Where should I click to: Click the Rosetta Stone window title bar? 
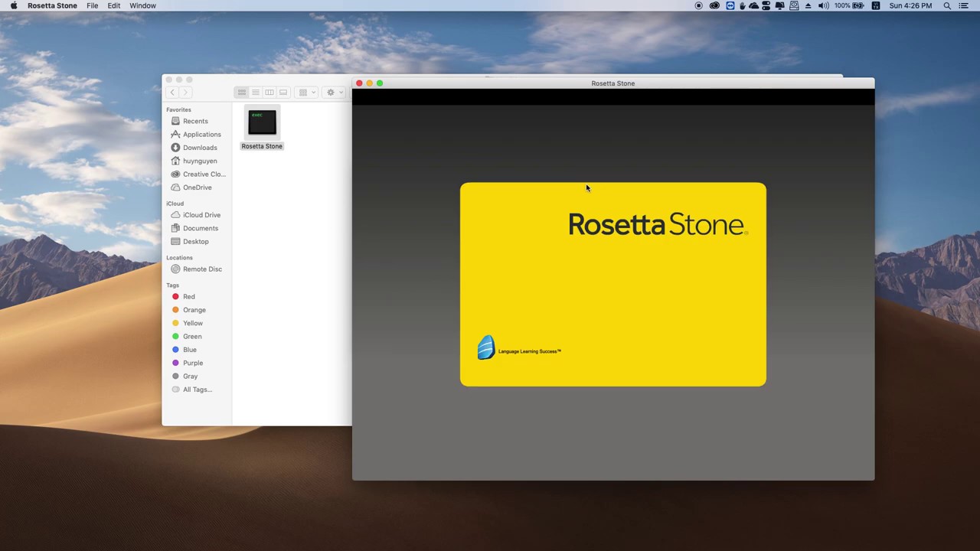[612, 83]
